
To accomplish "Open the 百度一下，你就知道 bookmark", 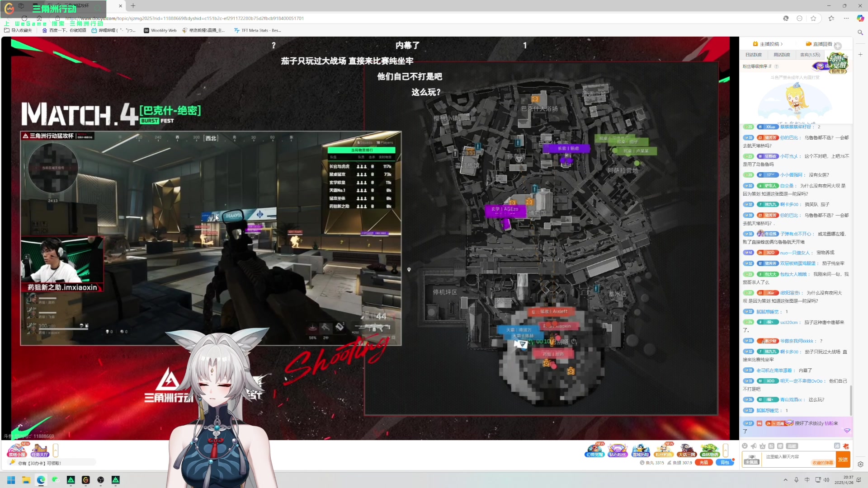I will pyautogui.click(x=64, y=31).
